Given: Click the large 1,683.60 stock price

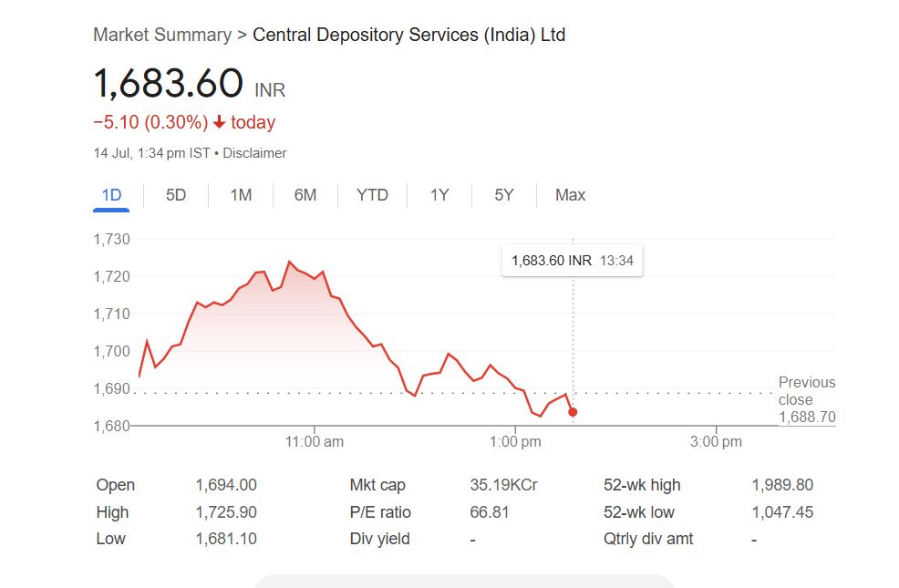Looking at the screenshot, I should [168, 83].
